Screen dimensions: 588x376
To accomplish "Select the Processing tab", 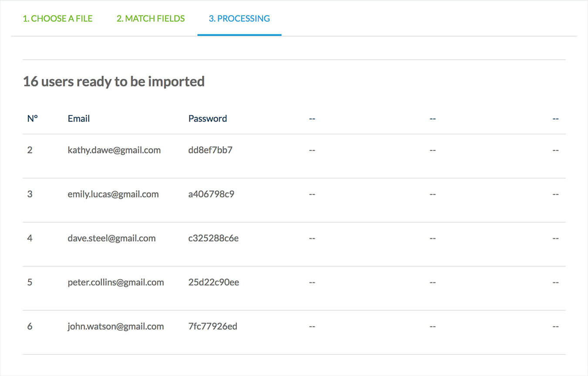I will point(239,19).
